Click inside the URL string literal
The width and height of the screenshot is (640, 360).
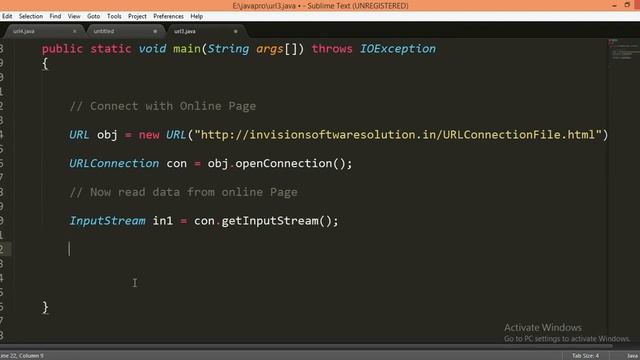(398, 135)
